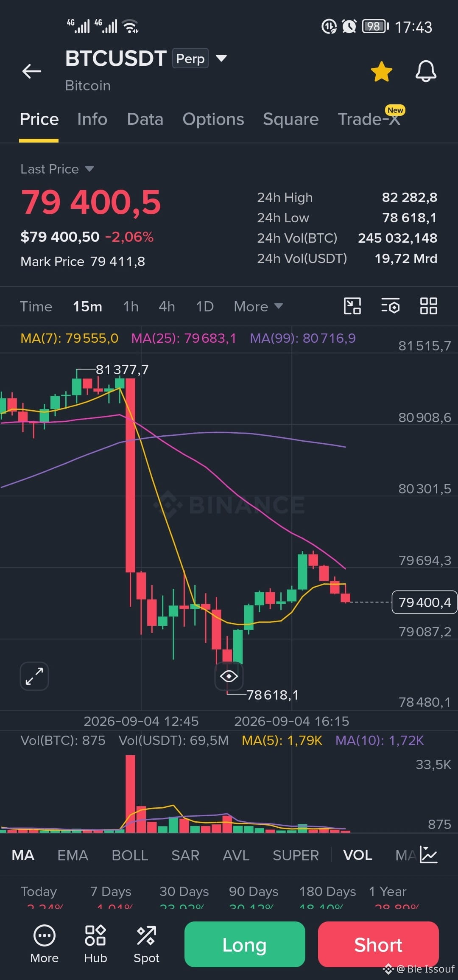The image size is (458, 980).
Task: Open the indicator chart icon beside VOL
Action: pyautogui.click(x=428, y=854)
